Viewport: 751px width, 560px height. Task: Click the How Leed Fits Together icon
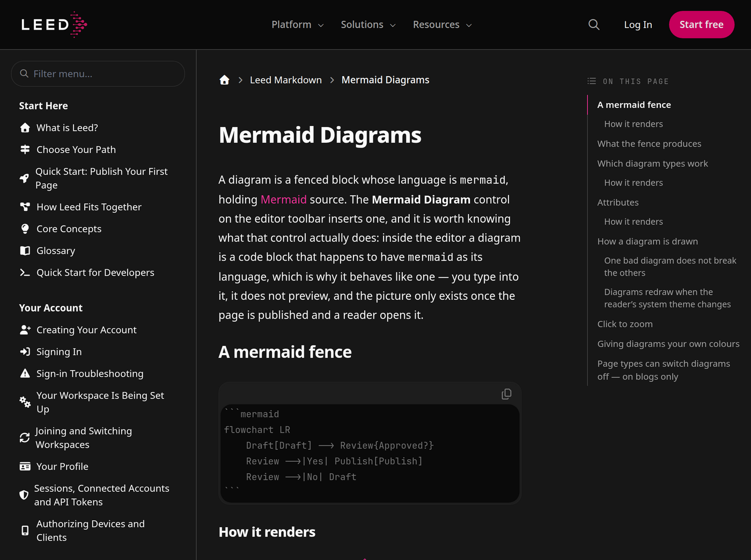point(25,207)
